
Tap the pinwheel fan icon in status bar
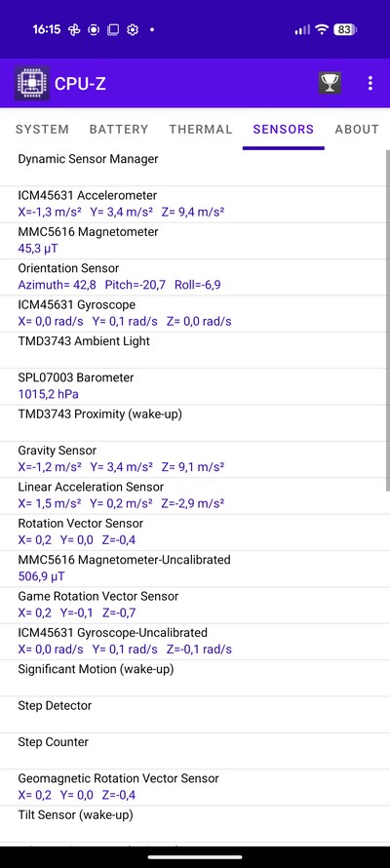coord(74,30)
